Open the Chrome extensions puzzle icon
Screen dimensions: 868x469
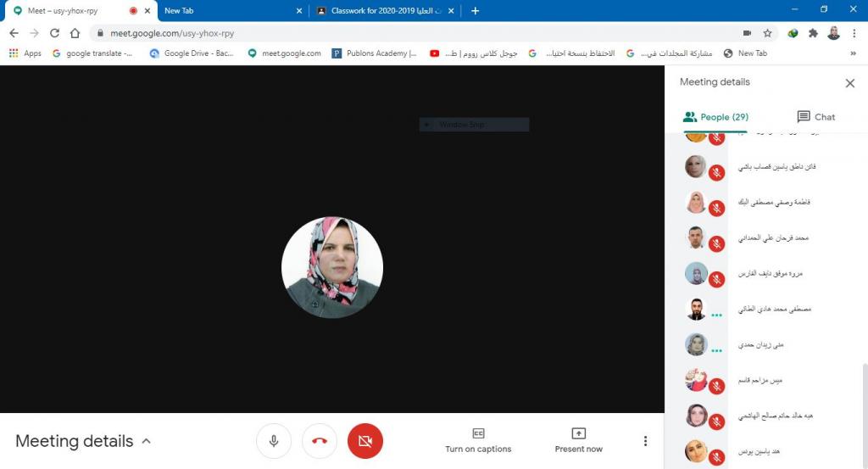[814, 33]
